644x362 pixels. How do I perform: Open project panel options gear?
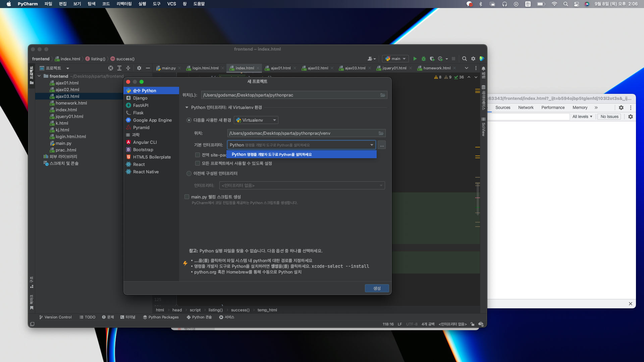click(139, 68)
